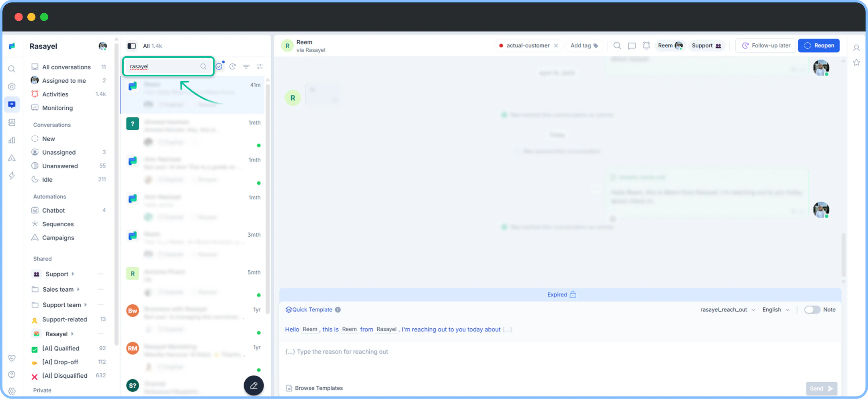The height and width of the screenshot is (399, 868).
Task: Click the chat message area scrollbar
Action: click(x=843, y=254)
